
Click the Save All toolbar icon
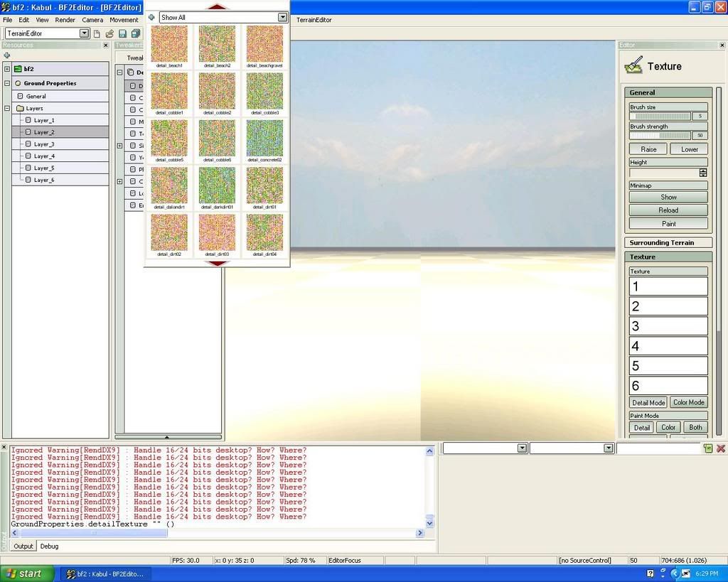coord(135,33)
